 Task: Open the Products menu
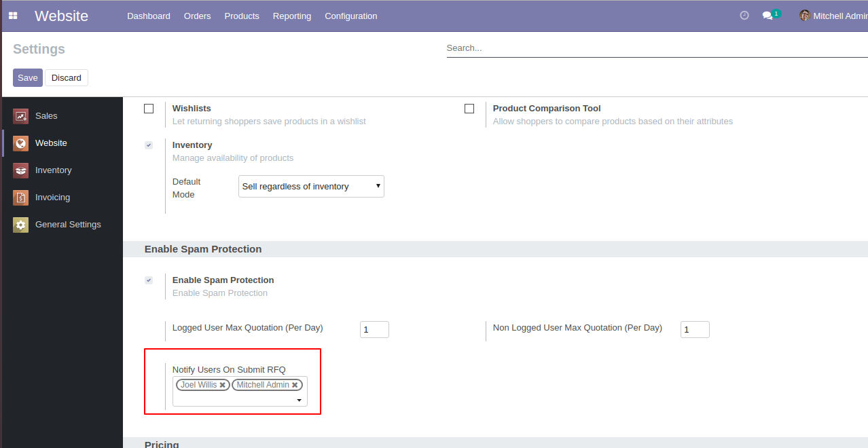click(242, 16)
